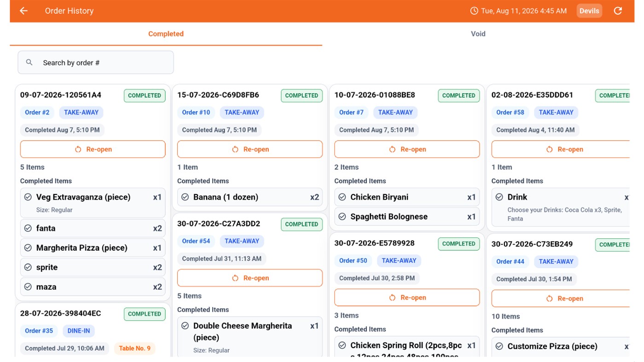The image size is (644, 362).
Task: Click the clock icon beside the date
Action: tap(474, 11)
